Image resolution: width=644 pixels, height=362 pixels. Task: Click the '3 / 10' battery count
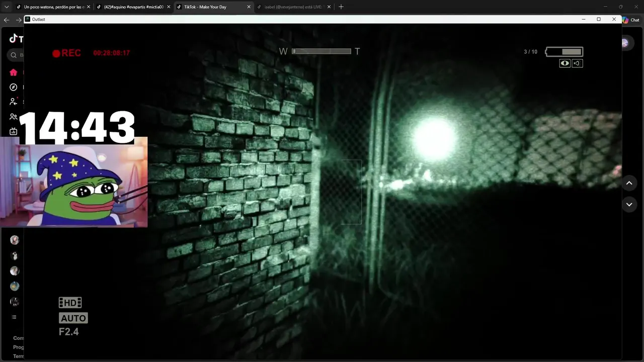pyautogui.click(x=530, y=52)
